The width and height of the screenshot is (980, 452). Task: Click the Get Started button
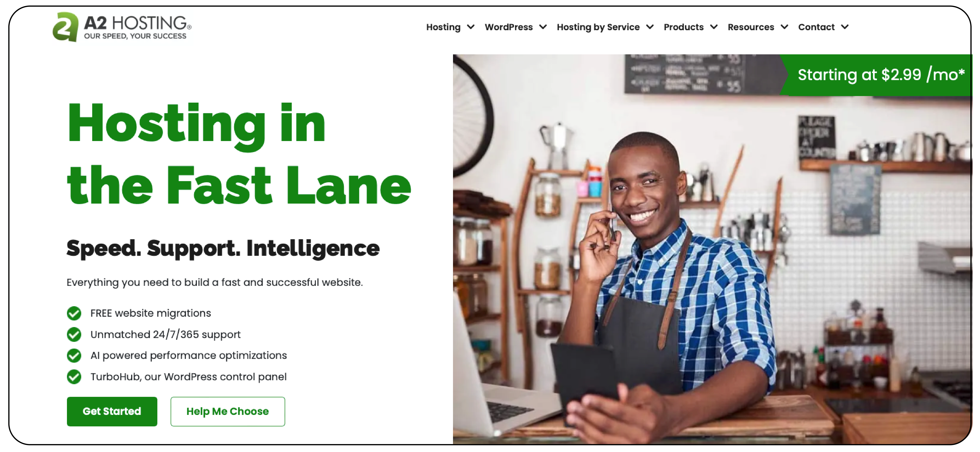(112, 412)
